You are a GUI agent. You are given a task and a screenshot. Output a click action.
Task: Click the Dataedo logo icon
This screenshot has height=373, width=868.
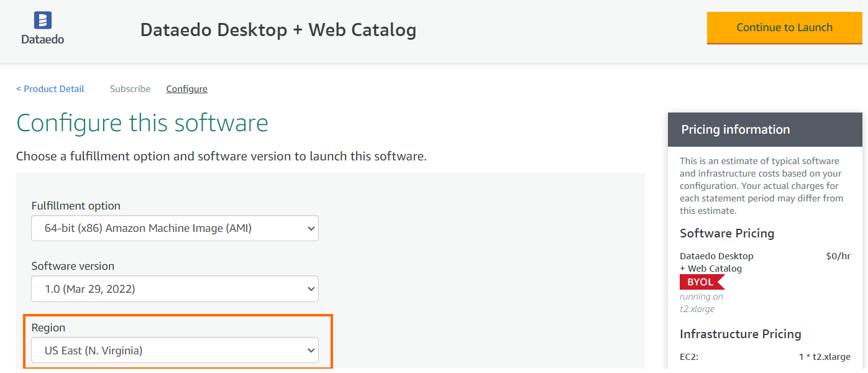click(42, 21)
